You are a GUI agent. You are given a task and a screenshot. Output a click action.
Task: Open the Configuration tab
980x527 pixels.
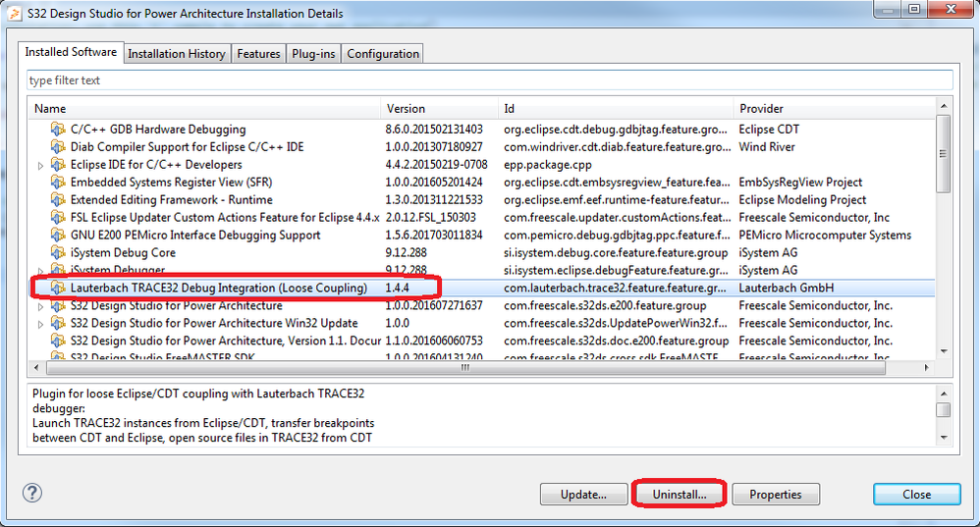click(x=383, y=54)
